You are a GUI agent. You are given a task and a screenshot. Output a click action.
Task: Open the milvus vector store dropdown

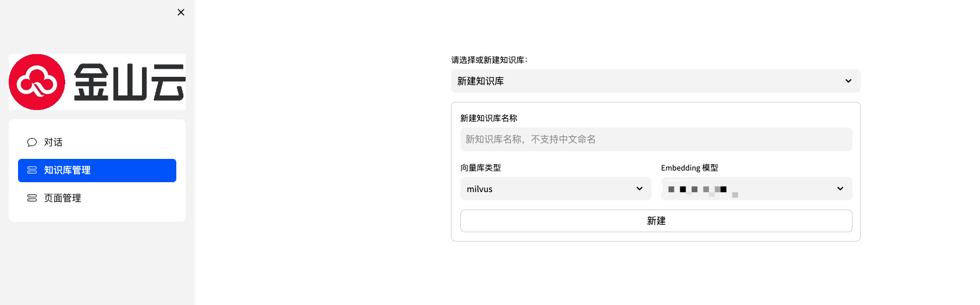[547, 189]
